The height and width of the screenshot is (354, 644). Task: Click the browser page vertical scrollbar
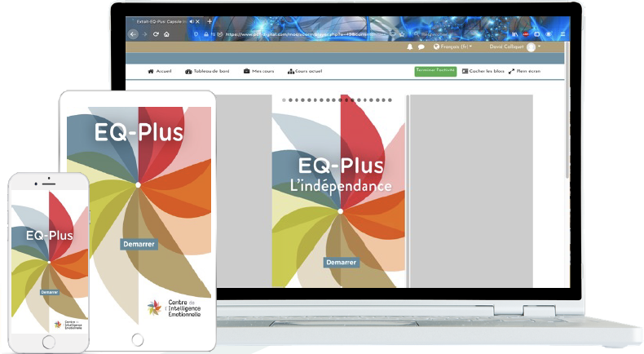click(x=567, y=111)
